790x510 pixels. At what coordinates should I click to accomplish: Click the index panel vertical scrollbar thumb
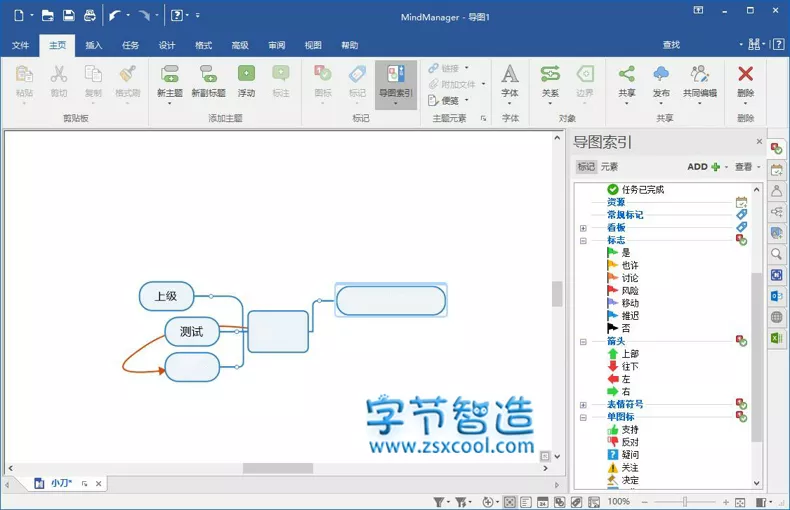[756, 357]
